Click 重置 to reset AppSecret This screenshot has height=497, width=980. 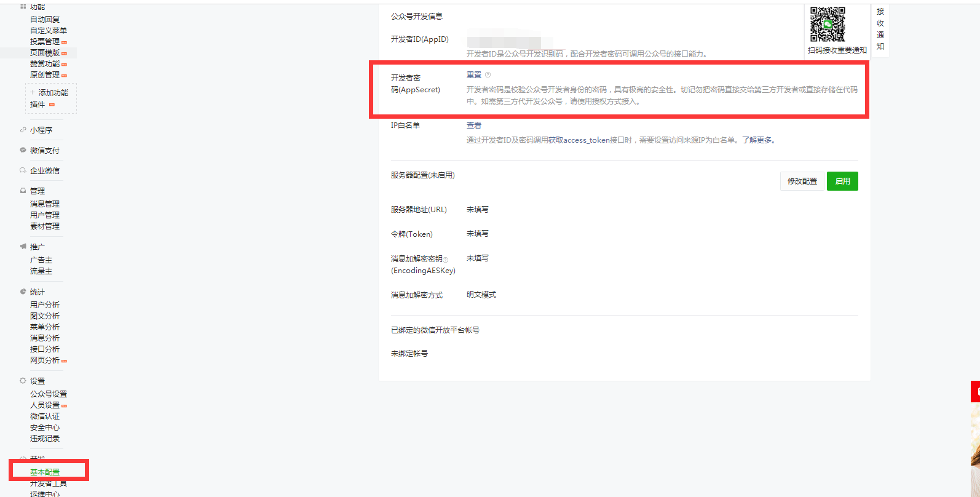pos(474,75)
